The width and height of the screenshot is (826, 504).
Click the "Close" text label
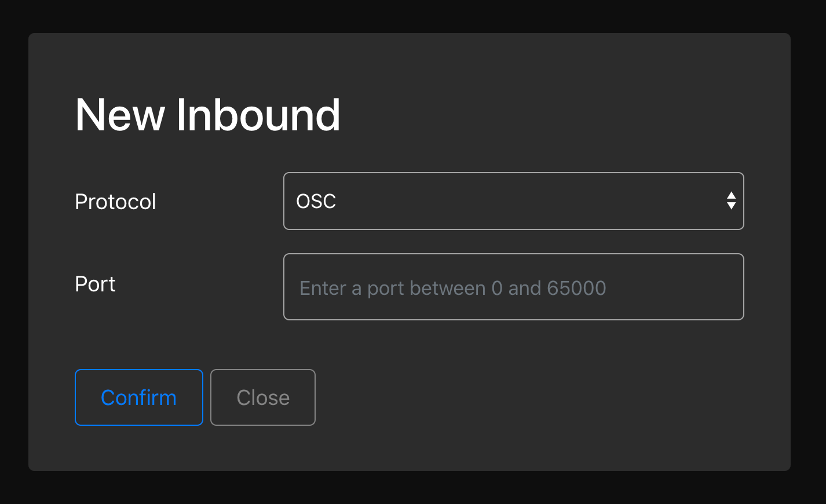pos(263,398)
